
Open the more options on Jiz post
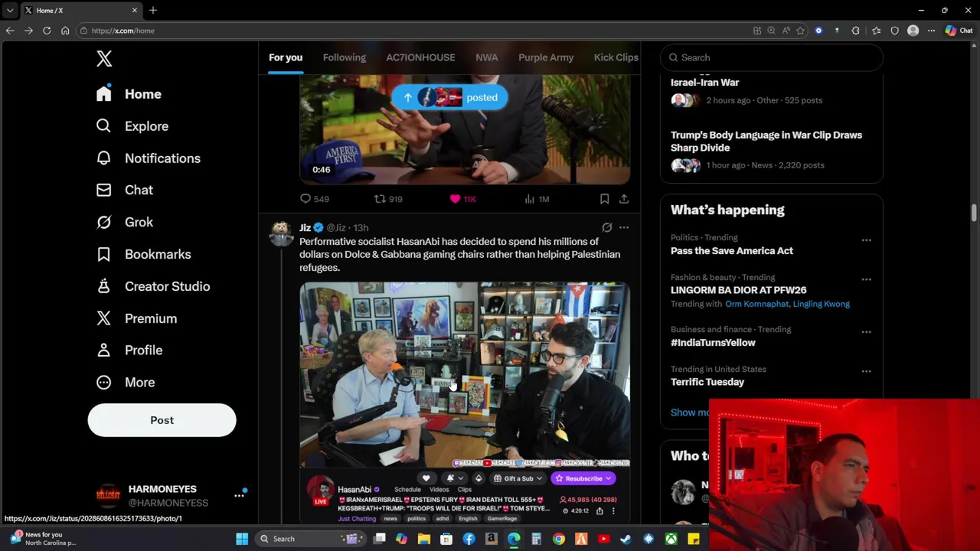[624, 227]
